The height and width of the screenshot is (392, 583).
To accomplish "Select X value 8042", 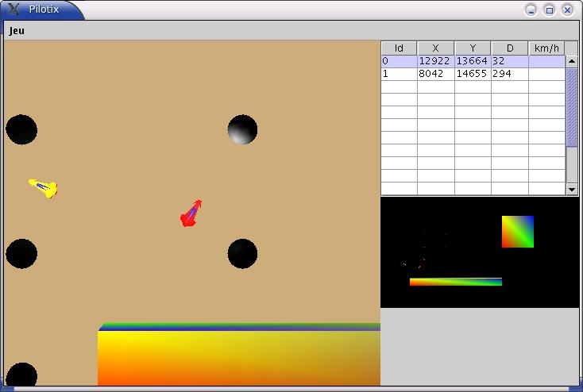I will [436, 74].
